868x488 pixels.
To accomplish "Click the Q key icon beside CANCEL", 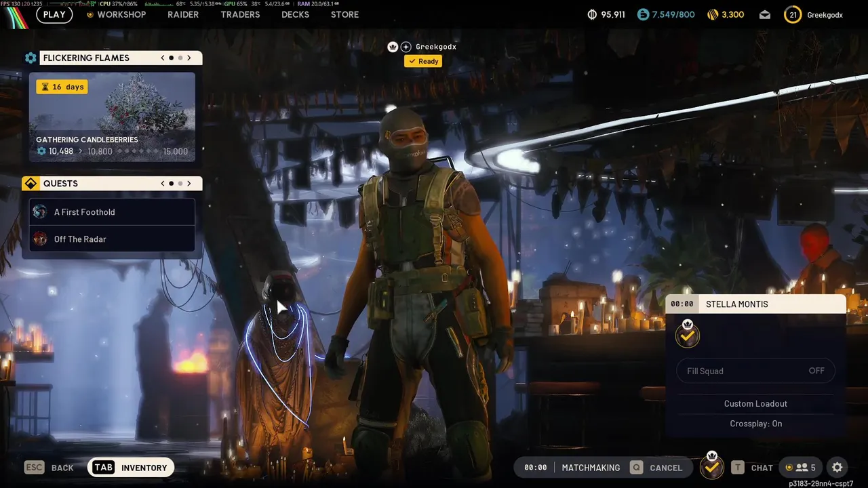I will pyautogui.click(x=636, y=468).
